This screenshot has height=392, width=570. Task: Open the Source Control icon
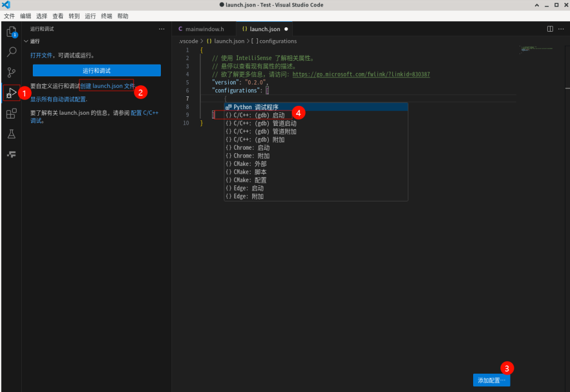pyautogui.click(x=11, y=72)
